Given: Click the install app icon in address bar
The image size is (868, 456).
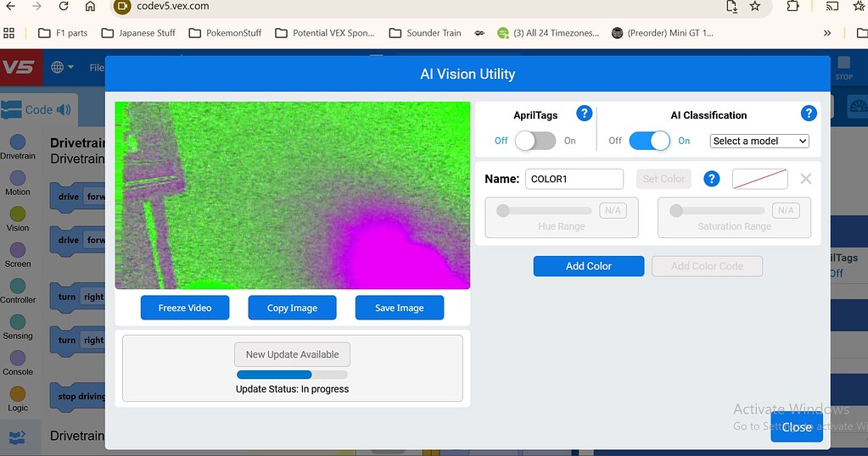Looking at the screenshot, I should click(x=732, y=6).
